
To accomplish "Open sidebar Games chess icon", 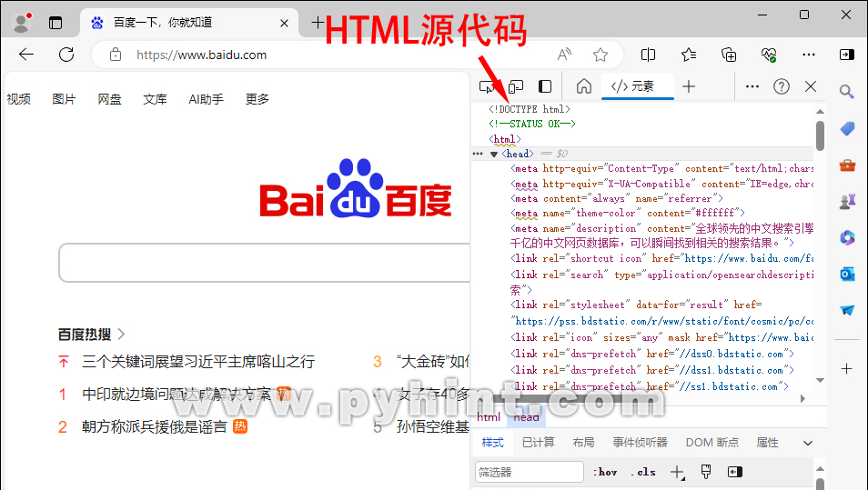I will [847, 201].
